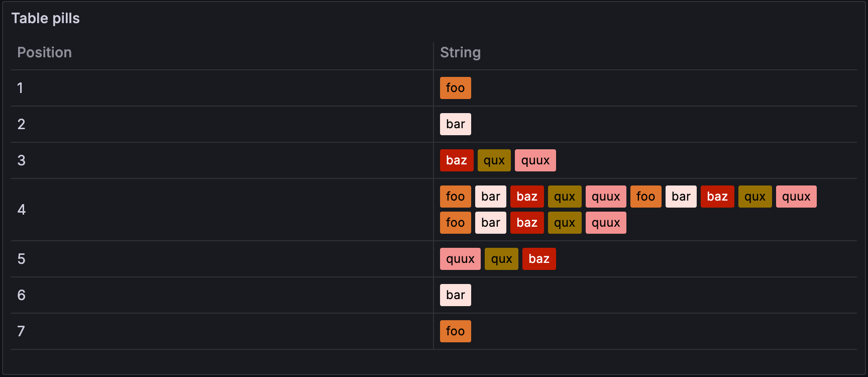Viewport: 868px width, 377px height.
Task: Click the foo pill in row 1
Action: pos(455,88)
